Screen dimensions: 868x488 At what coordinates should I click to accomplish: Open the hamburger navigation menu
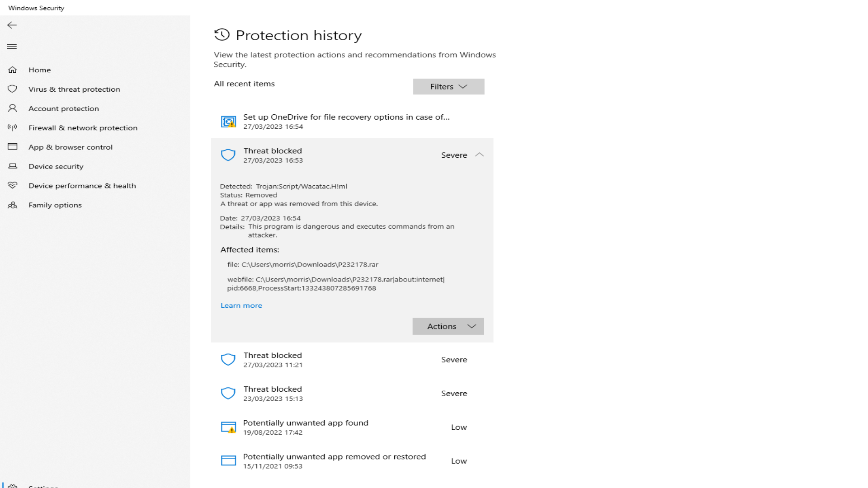pyautogui.click(x=12, y=47)
